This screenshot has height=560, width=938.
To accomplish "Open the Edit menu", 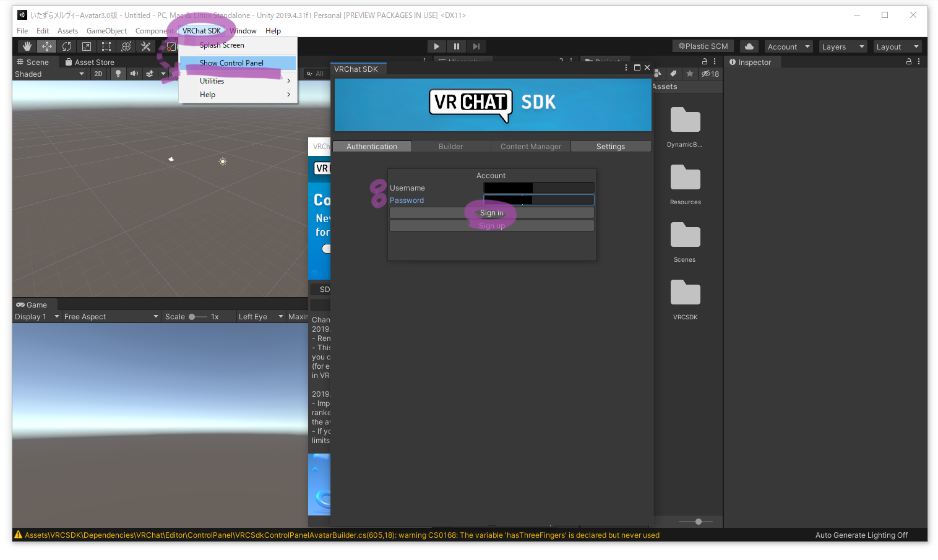I will (43, 30).
